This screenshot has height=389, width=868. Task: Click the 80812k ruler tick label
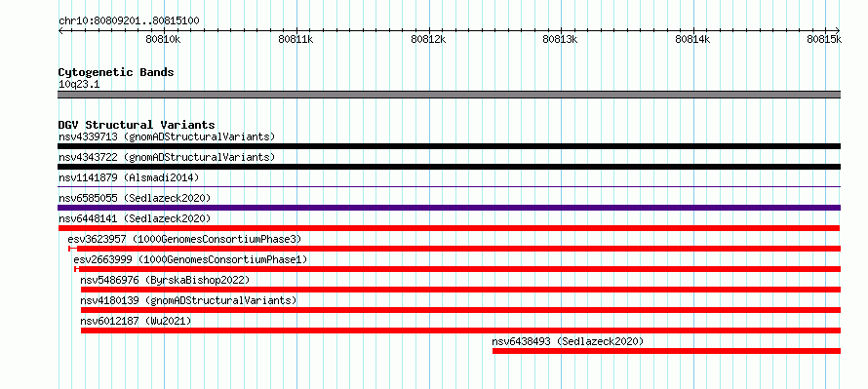[x=428, y=39]
